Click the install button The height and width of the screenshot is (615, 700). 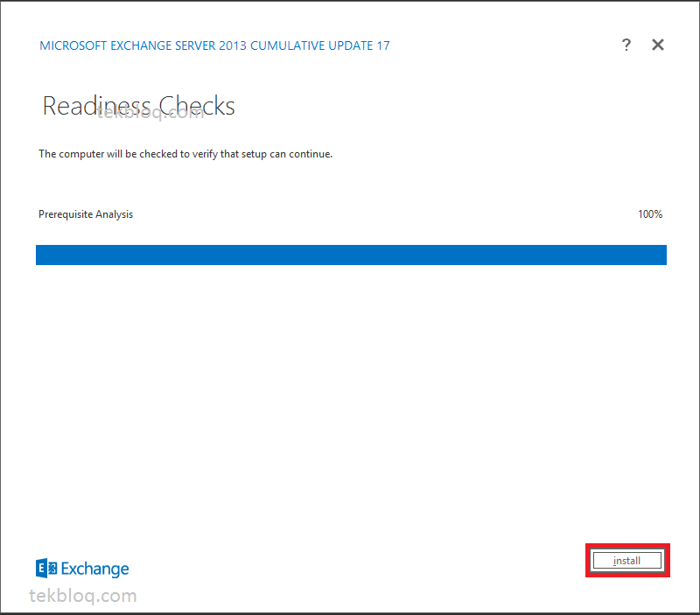tap(626, 560)
